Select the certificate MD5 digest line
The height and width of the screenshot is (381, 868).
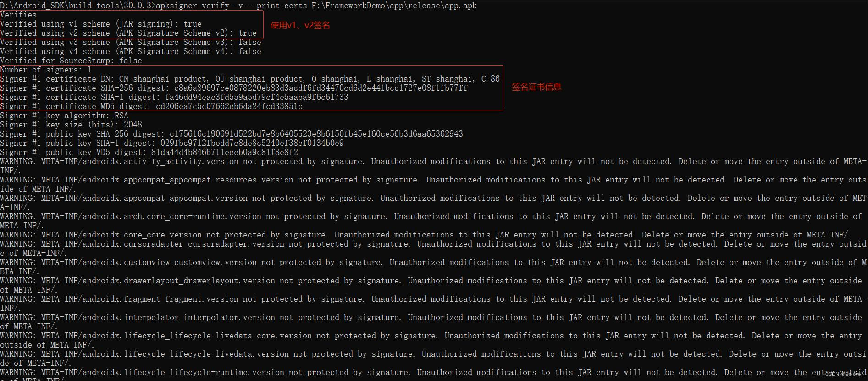[151, 106]
